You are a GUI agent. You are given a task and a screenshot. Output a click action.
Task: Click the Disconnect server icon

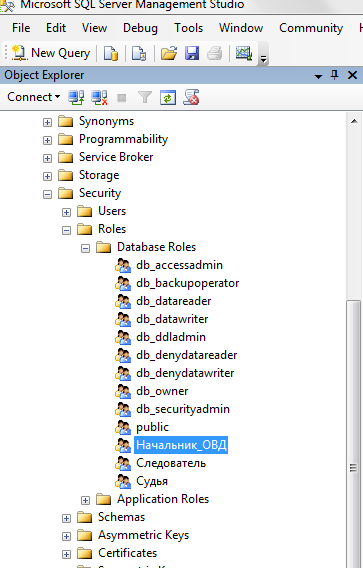(99, 97)
